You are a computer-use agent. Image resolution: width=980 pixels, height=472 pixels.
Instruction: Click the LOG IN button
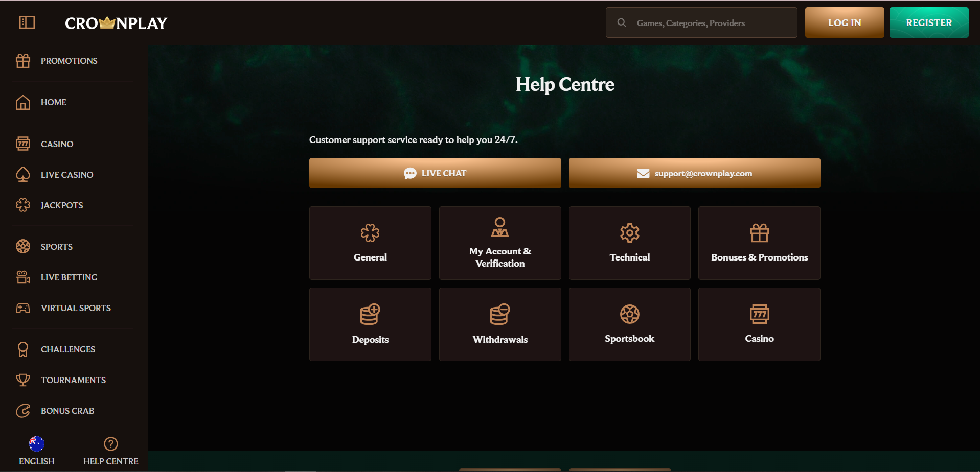tap(844, 22)
